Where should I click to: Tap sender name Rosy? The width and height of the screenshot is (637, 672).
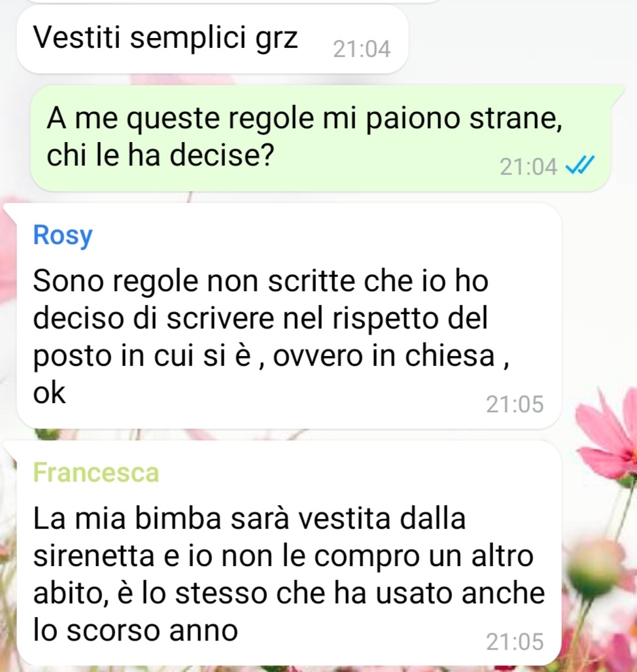63,236
